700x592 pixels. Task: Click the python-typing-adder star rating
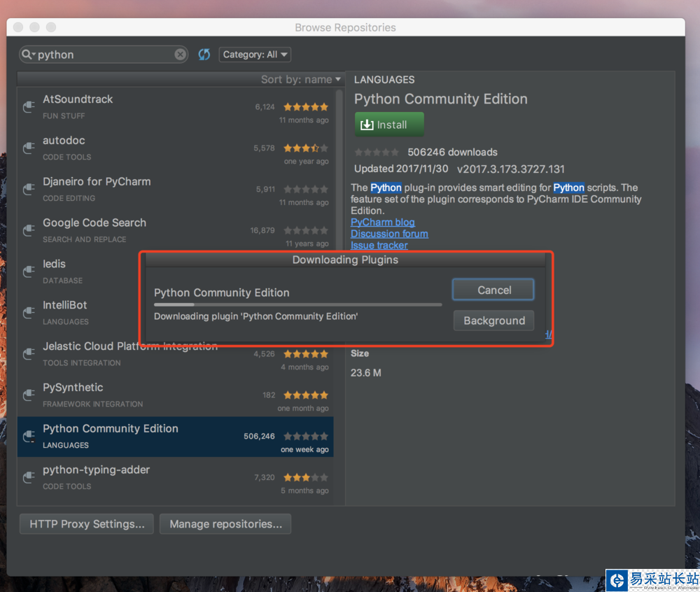click(306, 478)
